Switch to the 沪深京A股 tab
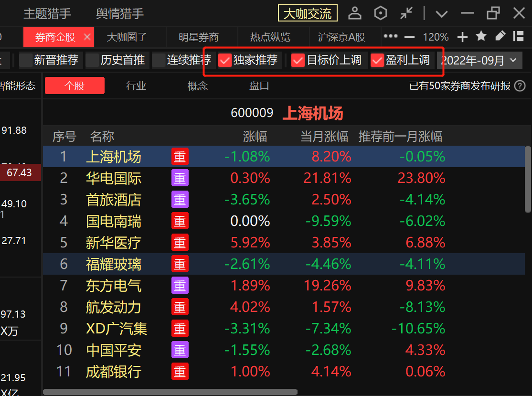Image resolution: width=532 pixels, height=396 pixels. (x=341, y=37)
